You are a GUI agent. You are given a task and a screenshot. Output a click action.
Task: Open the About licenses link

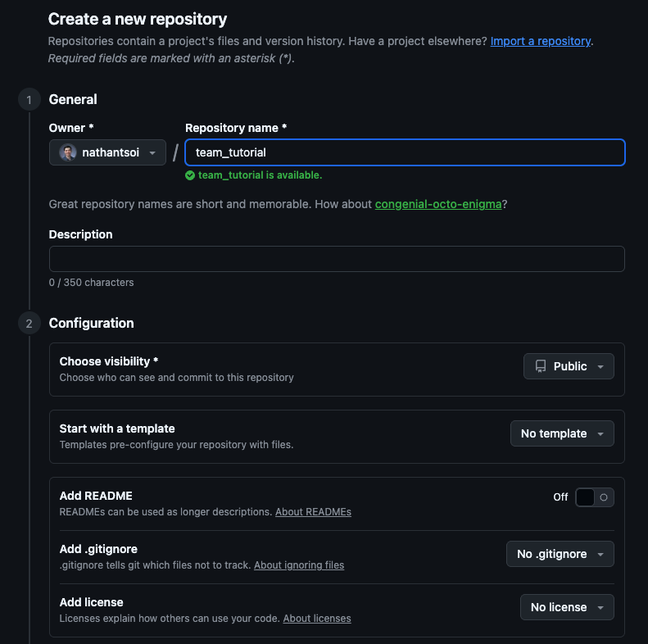[x=317, y=619]
